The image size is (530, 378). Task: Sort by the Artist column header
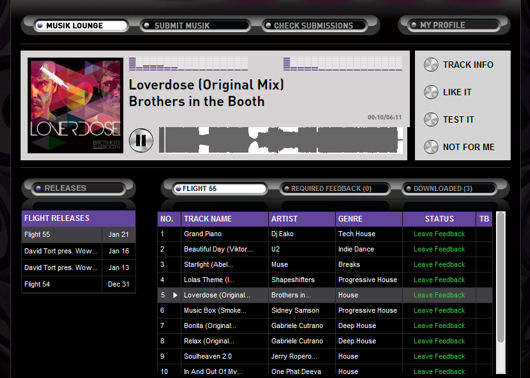tap(302, 219)
